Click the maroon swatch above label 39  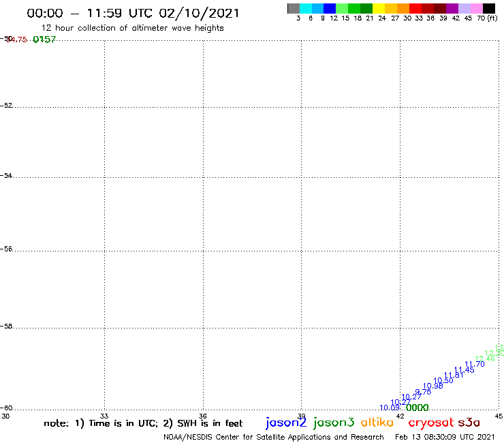440,8
